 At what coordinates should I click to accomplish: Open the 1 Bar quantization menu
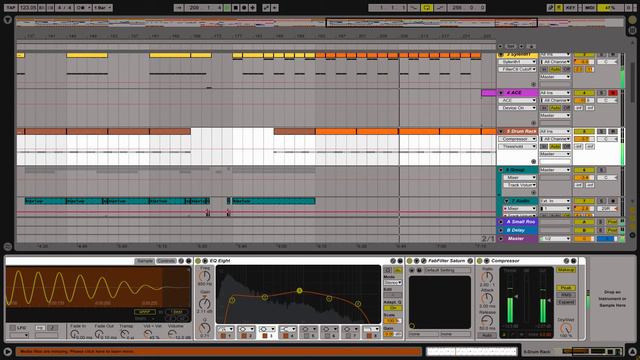(102, 7)
